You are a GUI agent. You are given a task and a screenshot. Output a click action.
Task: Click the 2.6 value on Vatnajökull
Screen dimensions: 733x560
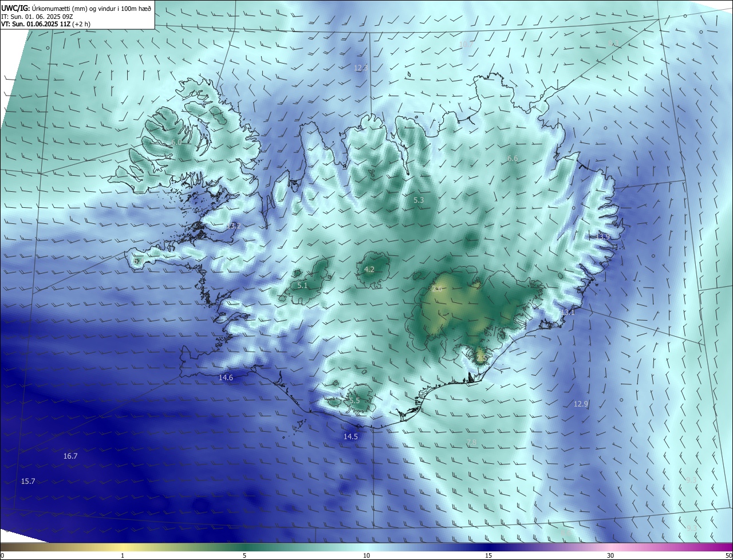(x=436, y=289)
